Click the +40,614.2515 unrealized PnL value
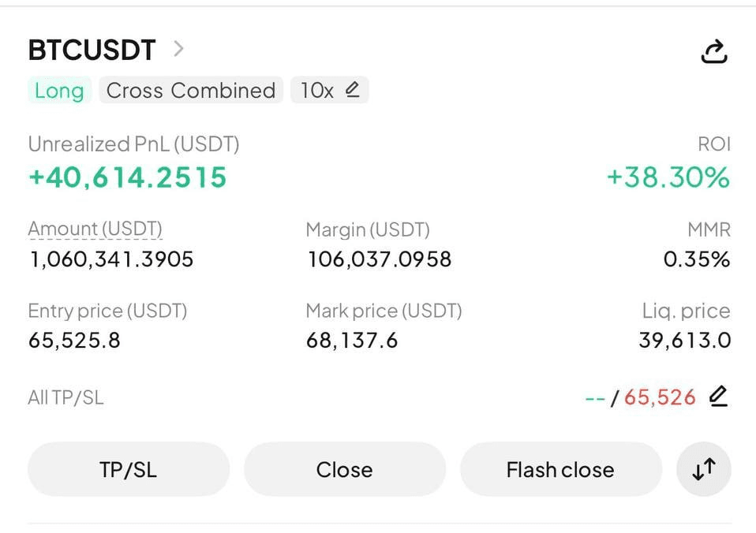Image resolution: width=756 pixels, height=533 pixels. 128,177
